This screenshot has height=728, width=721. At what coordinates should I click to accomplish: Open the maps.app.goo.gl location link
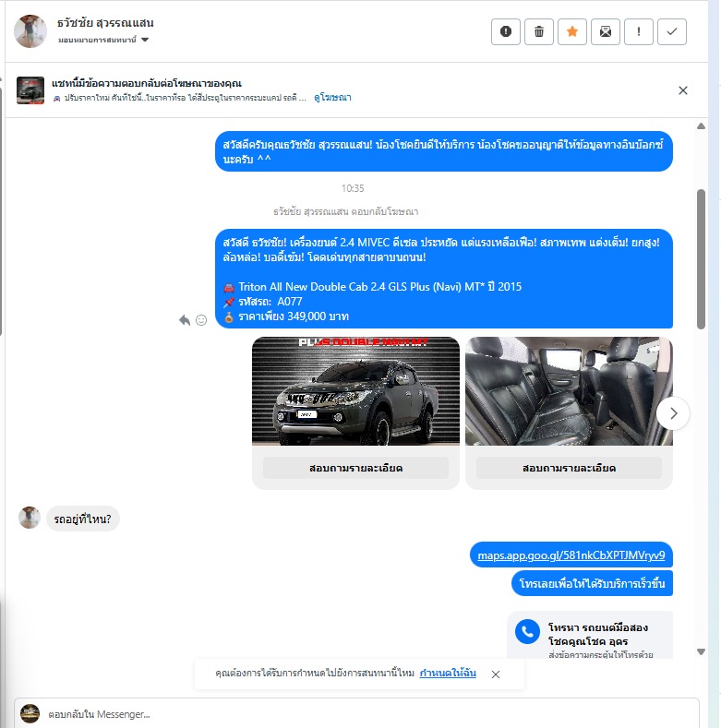tap(571, 555)
